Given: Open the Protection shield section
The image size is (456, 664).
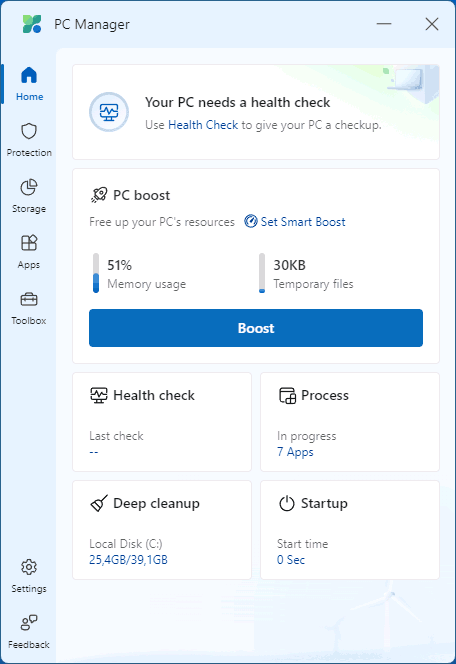Looking at the screenshot, I should [29, 140].
